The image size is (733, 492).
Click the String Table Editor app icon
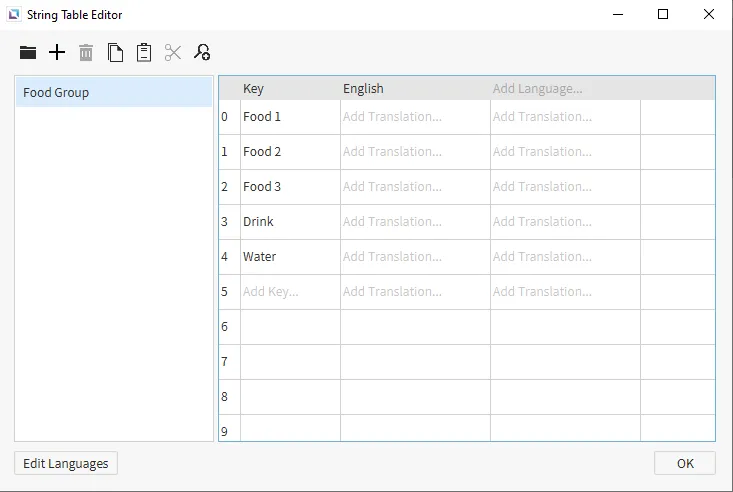(14, 15)
